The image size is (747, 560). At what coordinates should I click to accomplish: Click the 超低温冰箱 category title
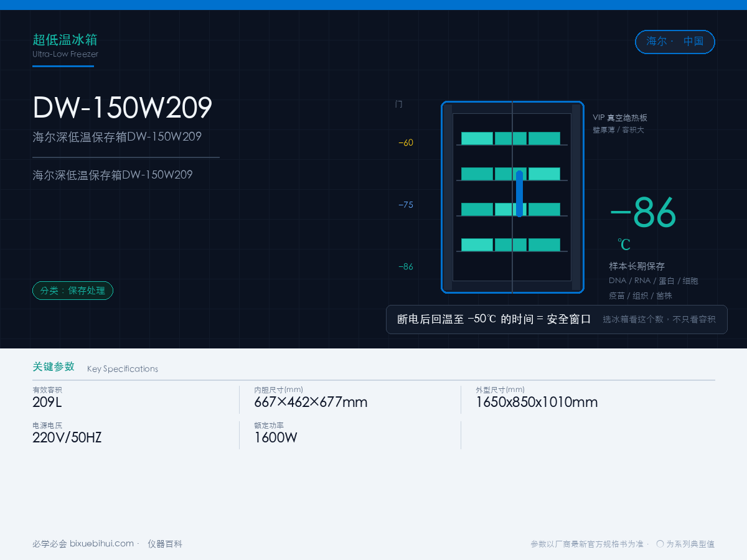click(65, 40)
